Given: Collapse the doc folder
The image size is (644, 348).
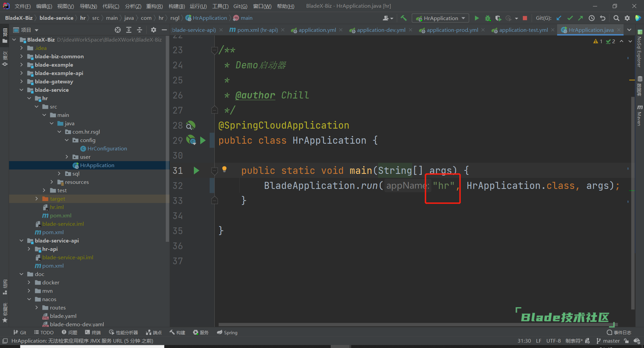Looking at the screenshot, I should click(x=21, y=274).
